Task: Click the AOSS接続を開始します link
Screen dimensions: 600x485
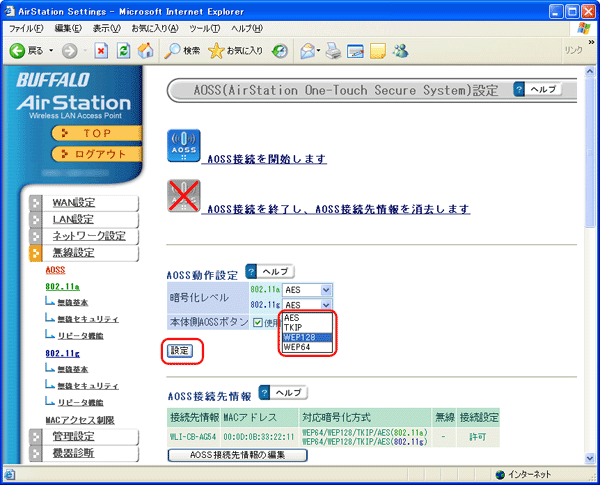Action: pos(267,159)
